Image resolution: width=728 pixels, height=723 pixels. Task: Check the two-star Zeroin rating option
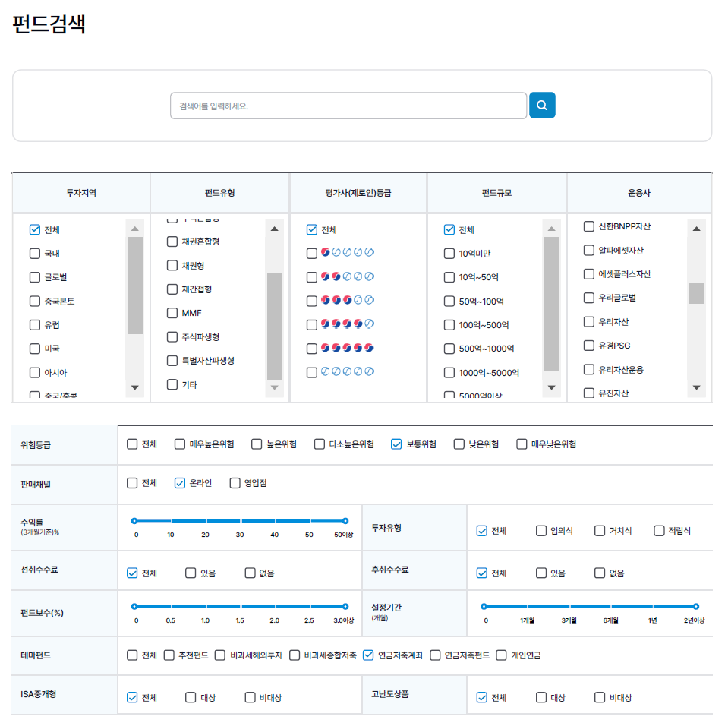312,277
